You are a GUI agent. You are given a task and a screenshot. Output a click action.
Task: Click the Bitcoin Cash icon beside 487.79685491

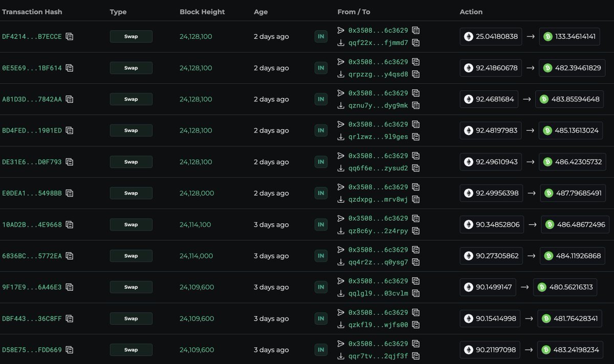(x=549, y=193)
